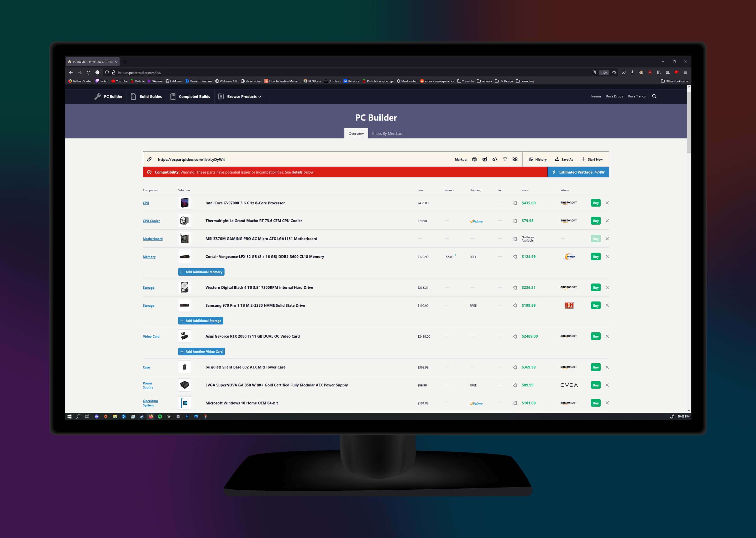The image size is (756, 538).
Task: Launch Spotify from the taskbar
Action: [x=160, y=416]
